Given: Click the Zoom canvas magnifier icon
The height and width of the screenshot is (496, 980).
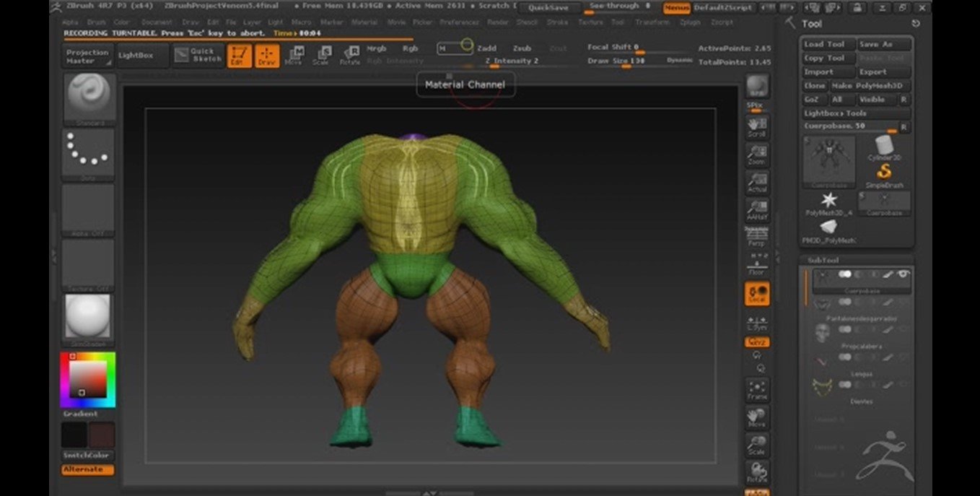Looking at the screenshot, I should pyautogui.click(x=756, y=154).
